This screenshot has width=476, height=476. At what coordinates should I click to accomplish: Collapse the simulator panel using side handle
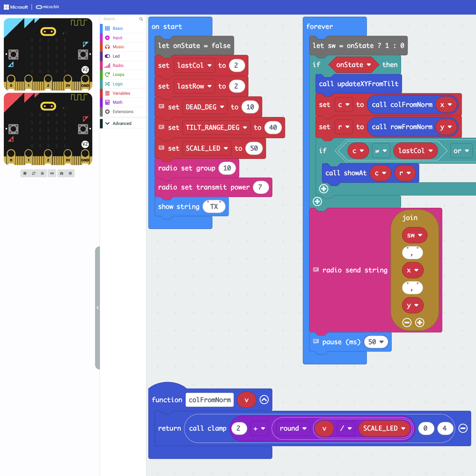(x=97, y=307)
